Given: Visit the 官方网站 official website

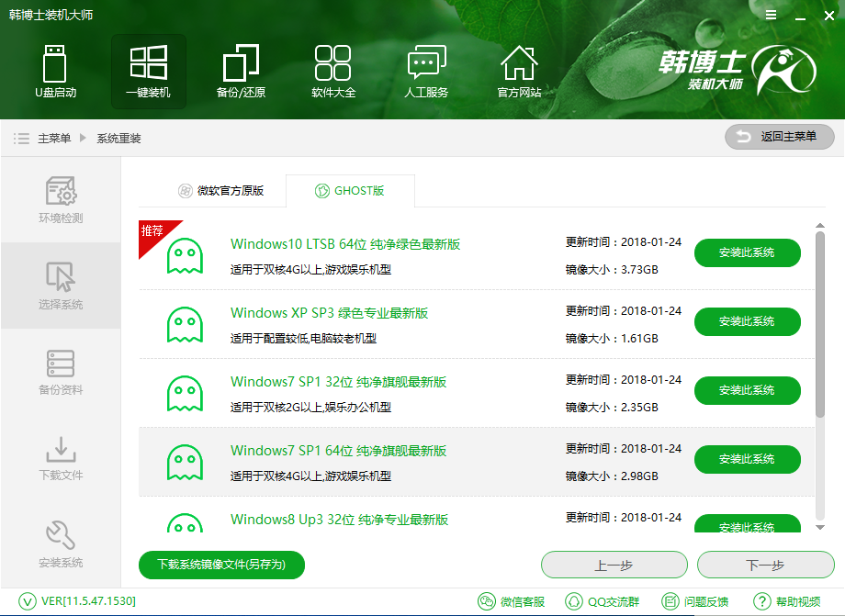Looking at the screenshot, I should point(519,71).
